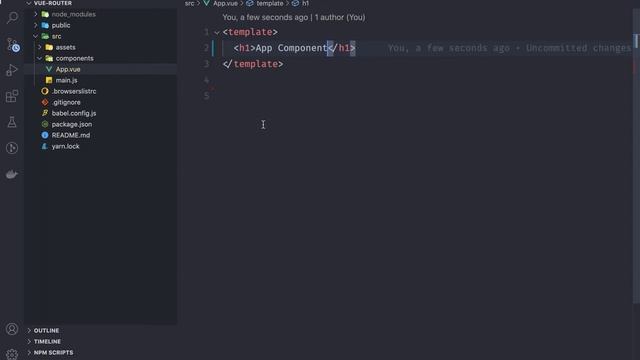The height and width of the screenshot is (360, 640).
Task: Click the GitLens author codelens above line 1
Action: click(x=293, y=18)
